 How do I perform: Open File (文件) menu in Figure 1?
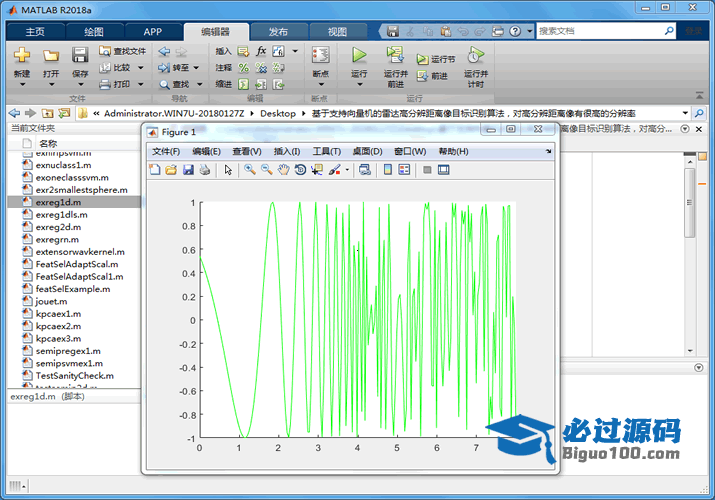[166, 151]
